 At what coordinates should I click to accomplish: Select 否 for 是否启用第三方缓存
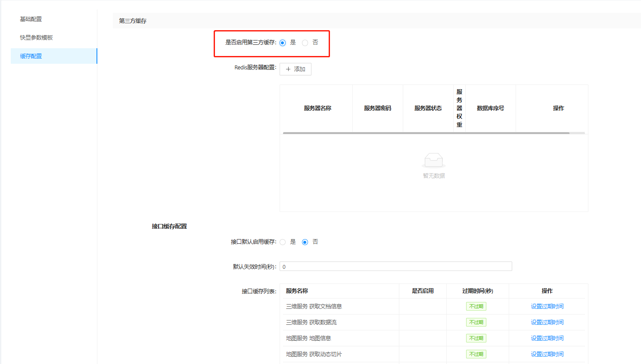click(305, 43)
